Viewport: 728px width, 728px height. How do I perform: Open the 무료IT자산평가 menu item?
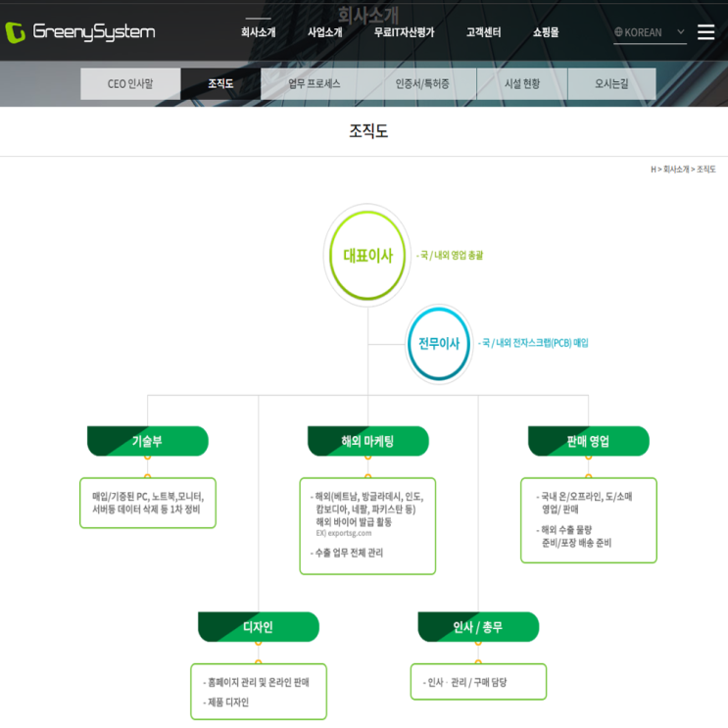point(404,32)
